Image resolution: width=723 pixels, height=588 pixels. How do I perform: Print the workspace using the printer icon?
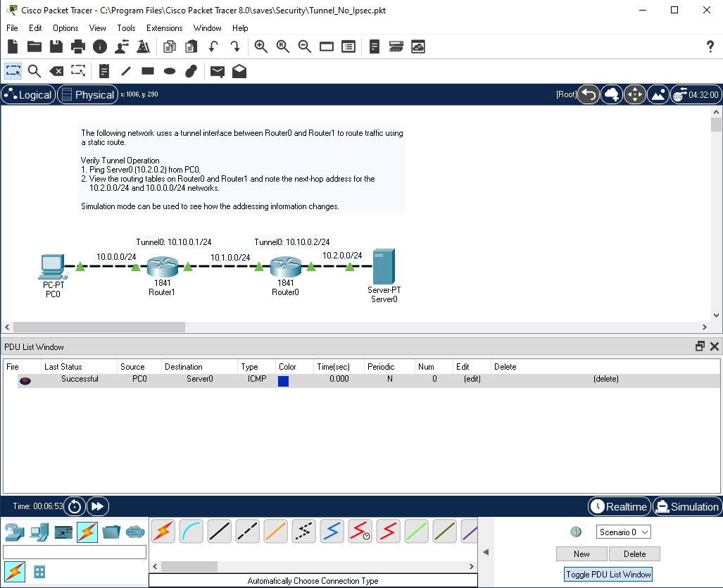pos(78,46)
